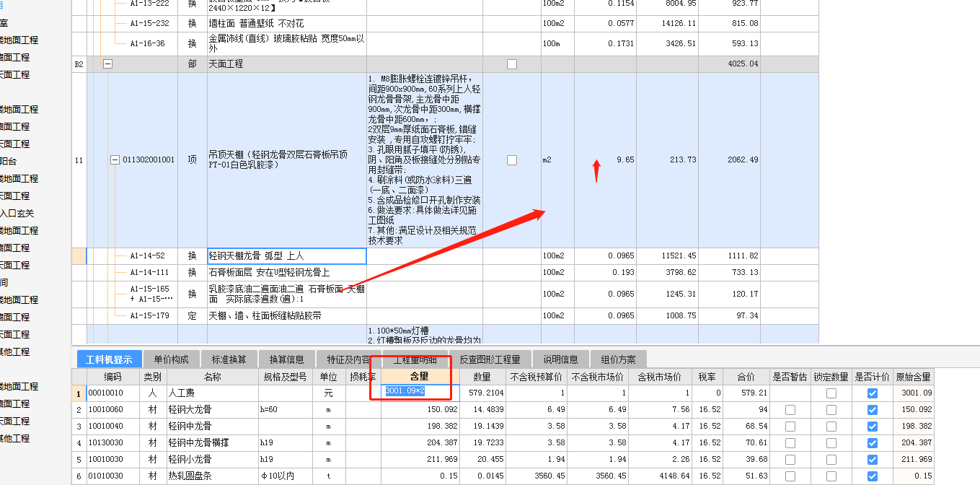Click the quantity value 9.65
This screenshot has height=485, width=980.
[624, 160]
